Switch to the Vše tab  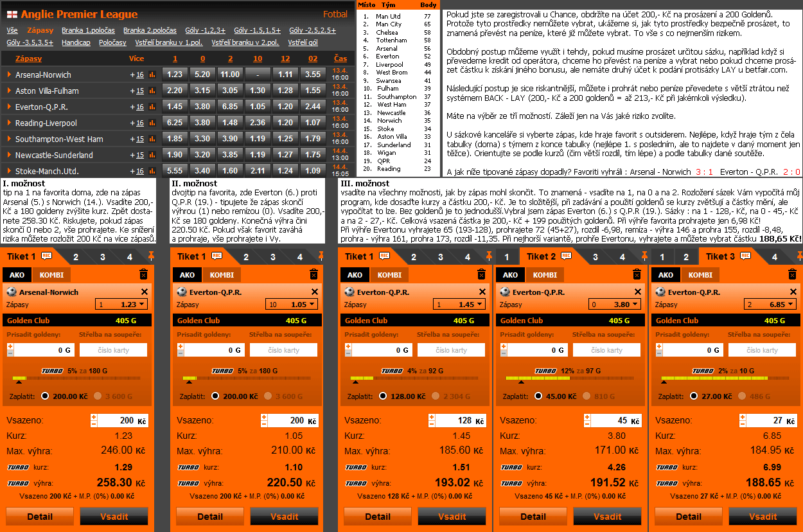click(x=12, y=30)
